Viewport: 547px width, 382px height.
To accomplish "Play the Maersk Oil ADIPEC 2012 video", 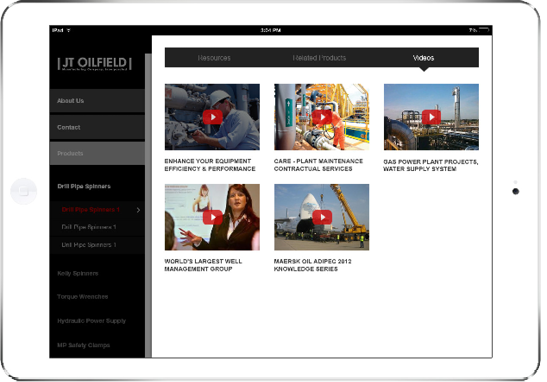I will click(x=322, y=217).
